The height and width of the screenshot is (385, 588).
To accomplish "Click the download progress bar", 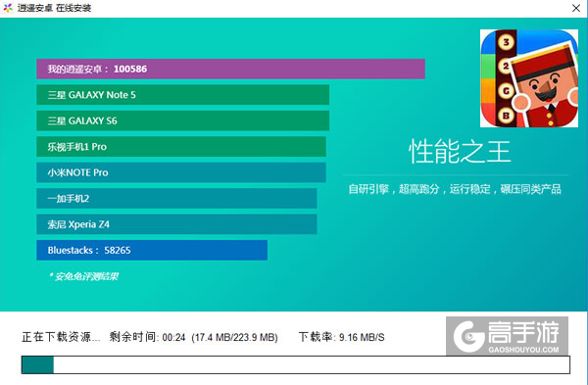I will pos(296,364).
